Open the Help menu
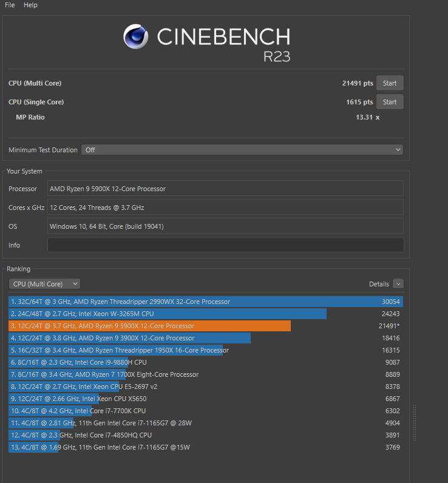 pos(30,5)
